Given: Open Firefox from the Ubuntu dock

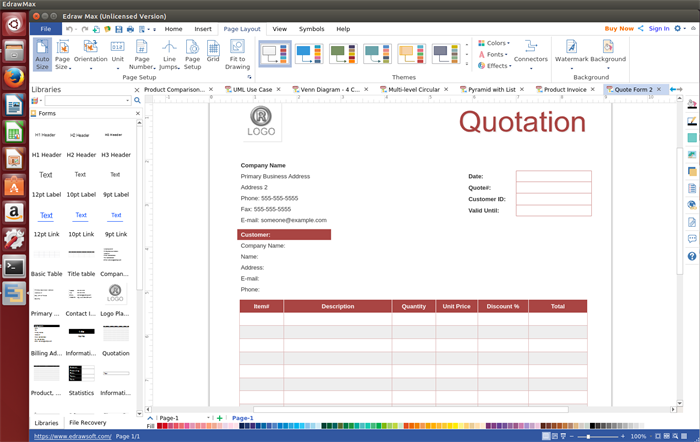Looking at the screenshot, I should [14, 77].
